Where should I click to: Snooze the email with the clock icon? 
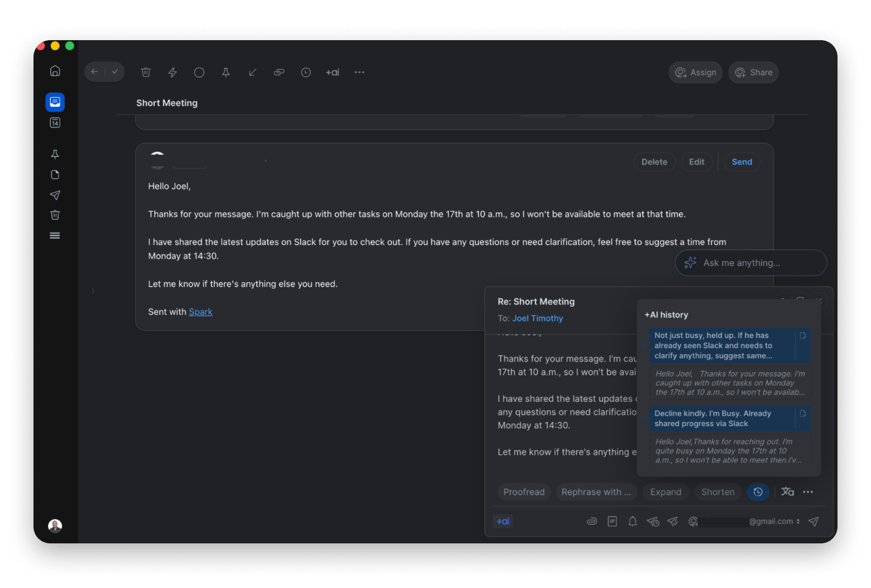coord(306,73)
